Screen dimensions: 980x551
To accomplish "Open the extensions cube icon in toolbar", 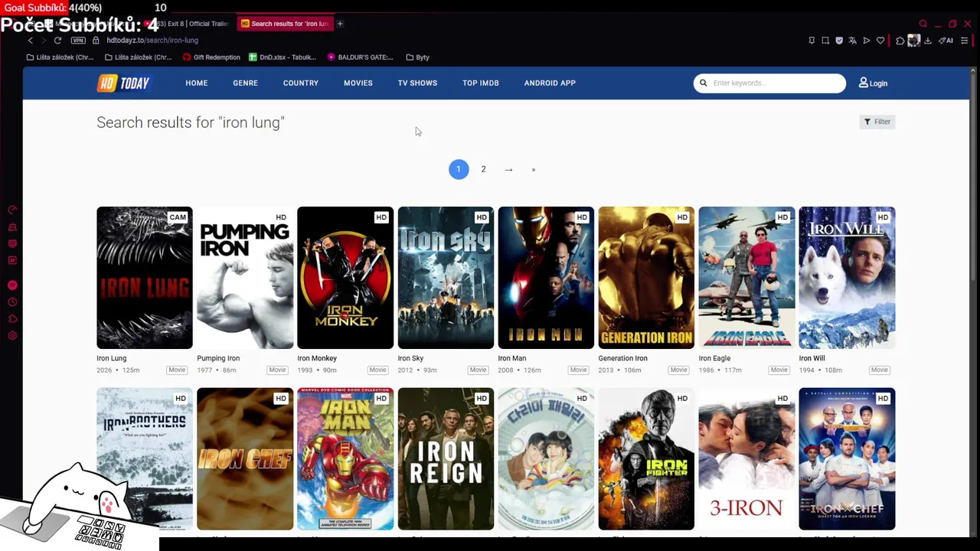I will (x=900, y=41).
